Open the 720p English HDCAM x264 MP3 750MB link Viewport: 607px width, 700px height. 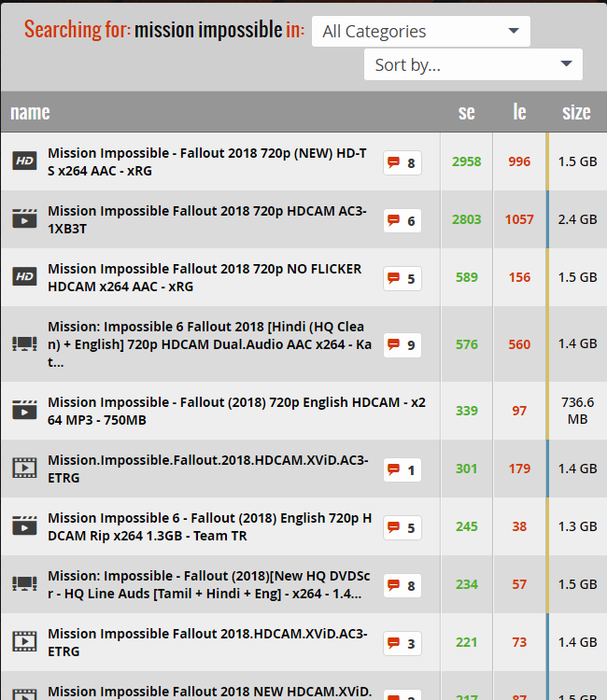pos(236,412)
